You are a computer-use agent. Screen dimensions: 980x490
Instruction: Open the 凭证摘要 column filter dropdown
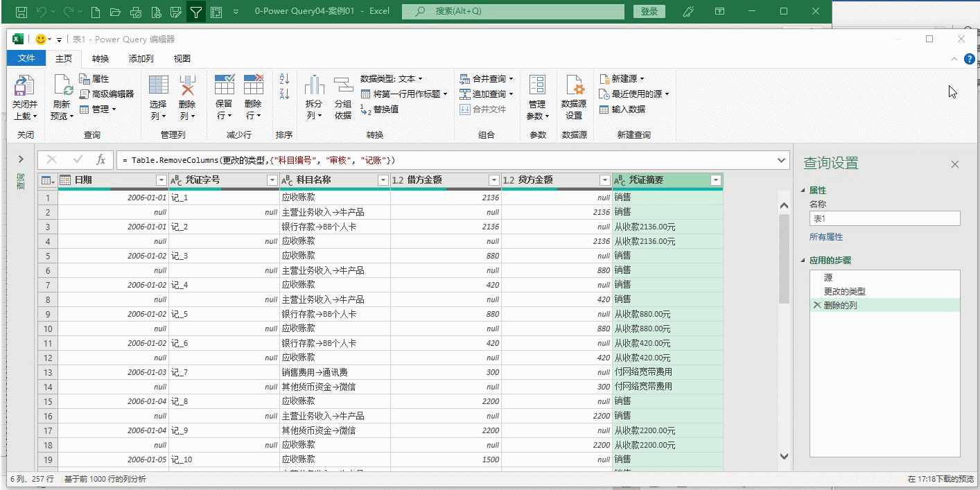[716, 180]
